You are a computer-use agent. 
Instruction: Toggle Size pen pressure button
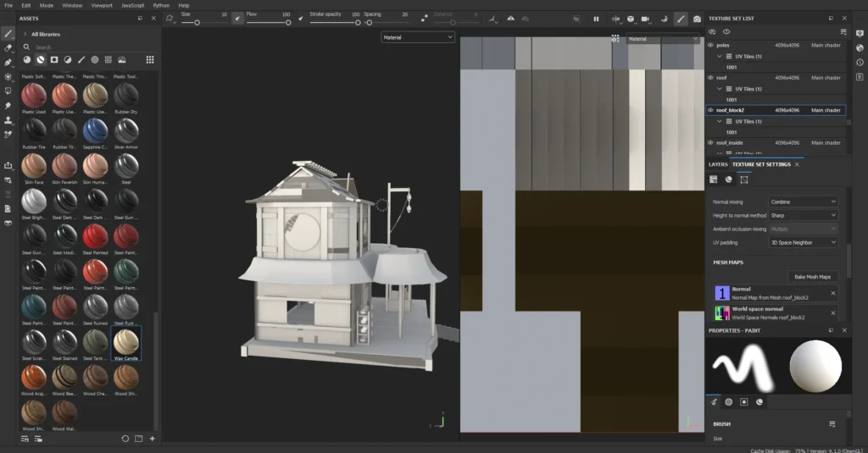click(x=237, y=19)
